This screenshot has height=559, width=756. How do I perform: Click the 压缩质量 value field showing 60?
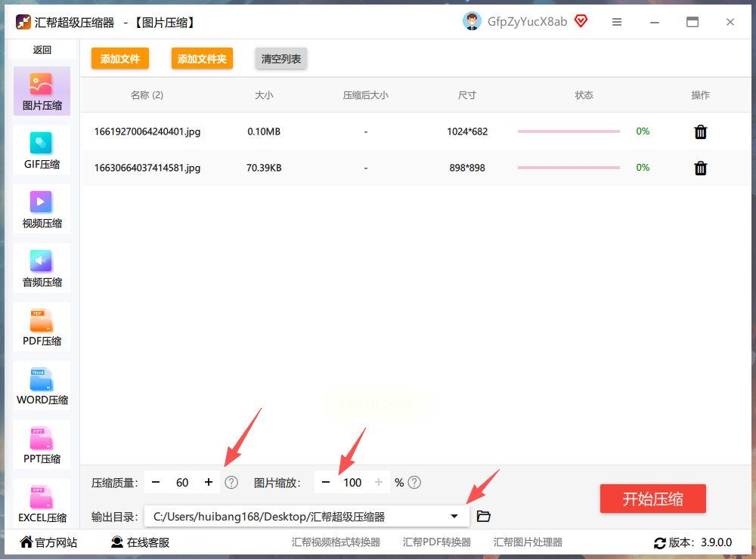182,483
